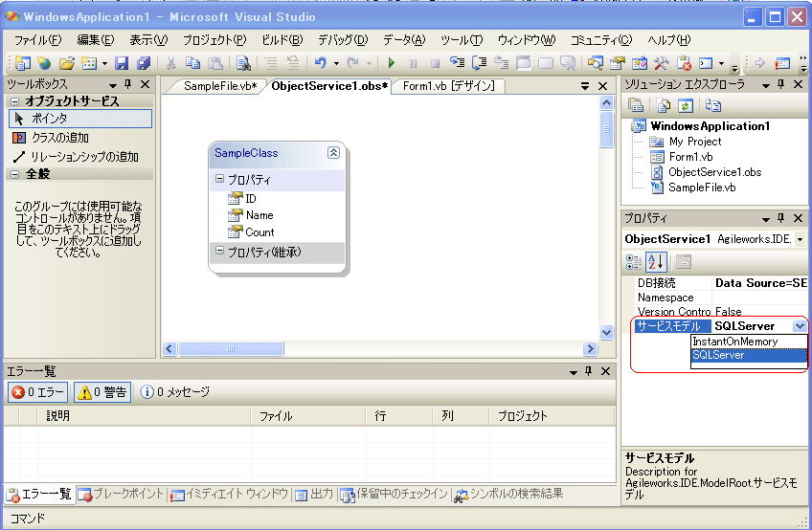812x530 pixels.
Task: Collapse the SampleClass shape with chevron
Action: point(333,152)
